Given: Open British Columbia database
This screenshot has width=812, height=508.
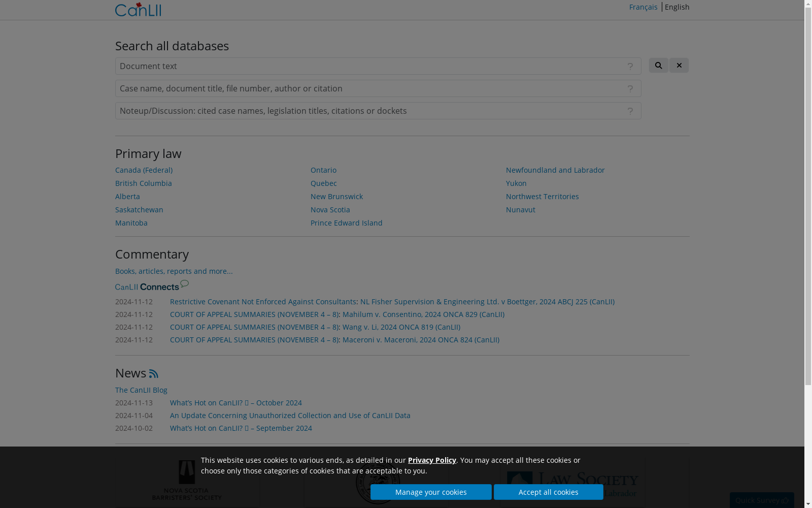Looking at the screenshot, I should (x=144, y=183).
